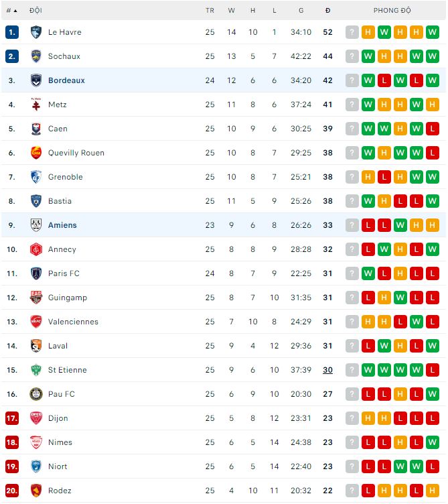Click the PHONG ĐỘ form column header
The image size is (448, 504).
pos(392,11)
